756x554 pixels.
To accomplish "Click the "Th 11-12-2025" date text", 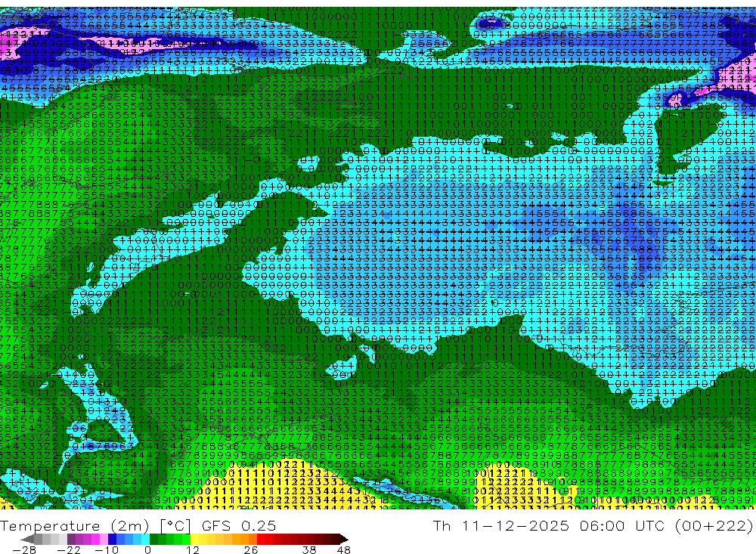I will pyautogui.click(x=501, y=525).
